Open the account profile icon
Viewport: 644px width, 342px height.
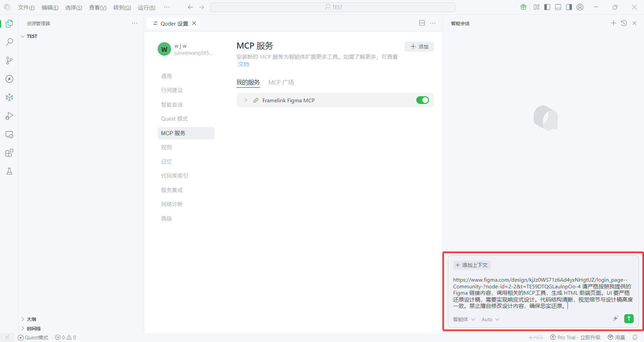click(580, 7)
